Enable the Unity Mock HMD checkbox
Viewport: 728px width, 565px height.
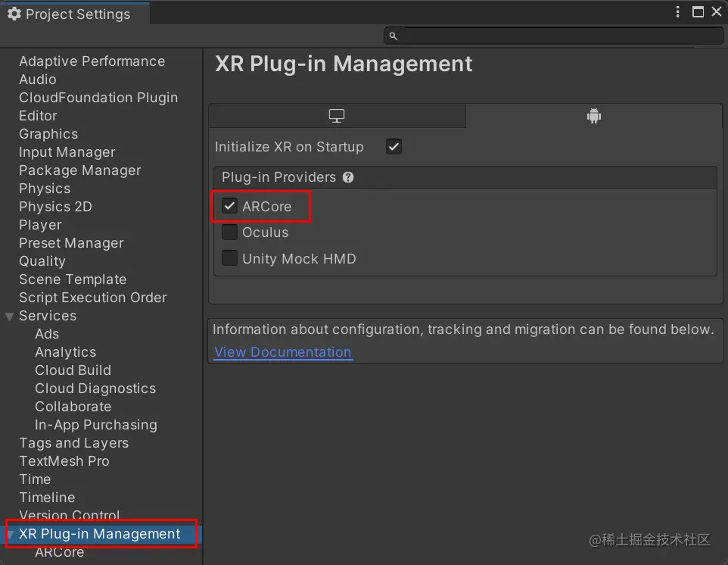[229, 258]
